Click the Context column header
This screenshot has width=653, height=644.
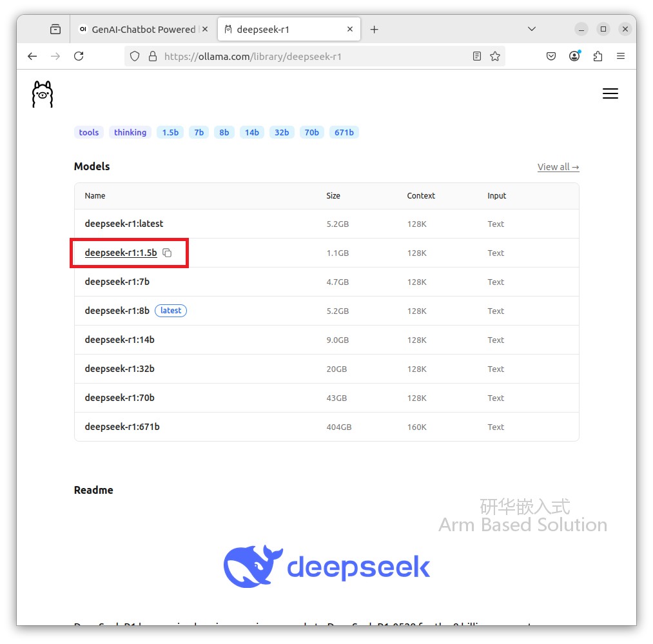421,196
